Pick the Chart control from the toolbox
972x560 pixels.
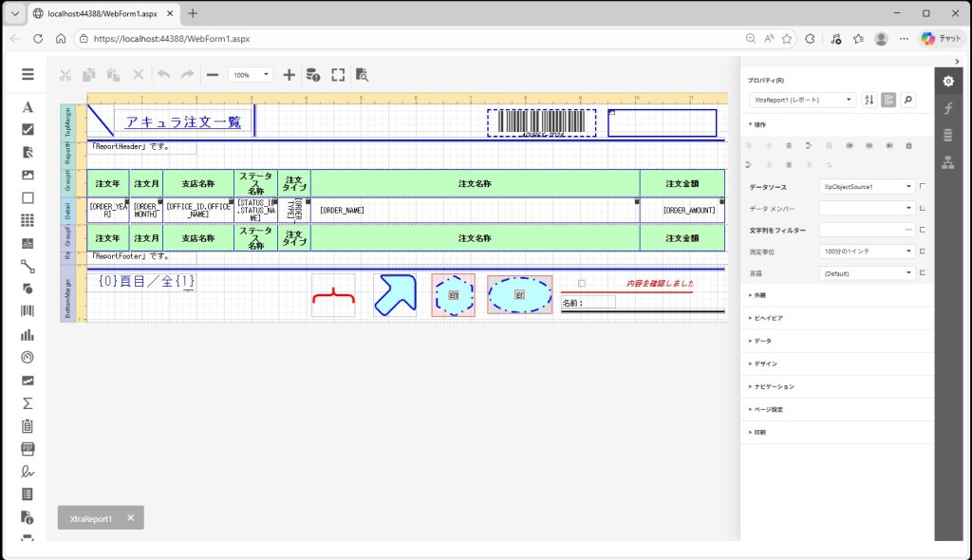point(28,334)
